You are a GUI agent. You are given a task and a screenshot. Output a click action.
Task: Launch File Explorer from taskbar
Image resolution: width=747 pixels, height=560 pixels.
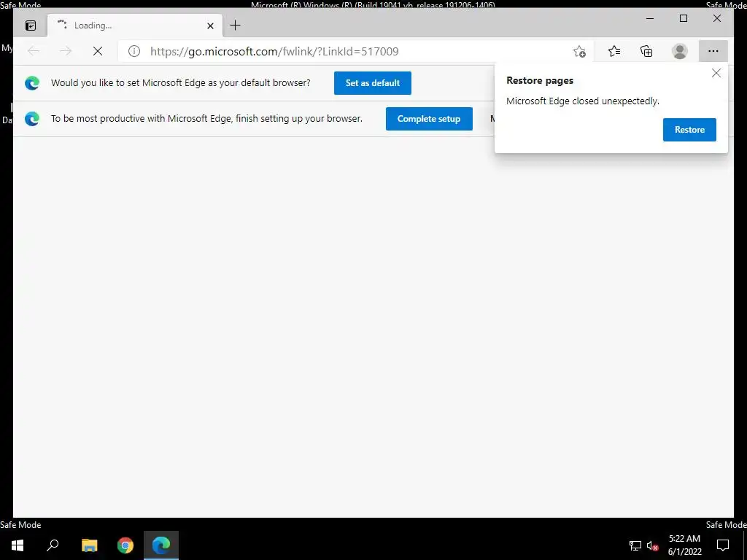tap(89, 545)
